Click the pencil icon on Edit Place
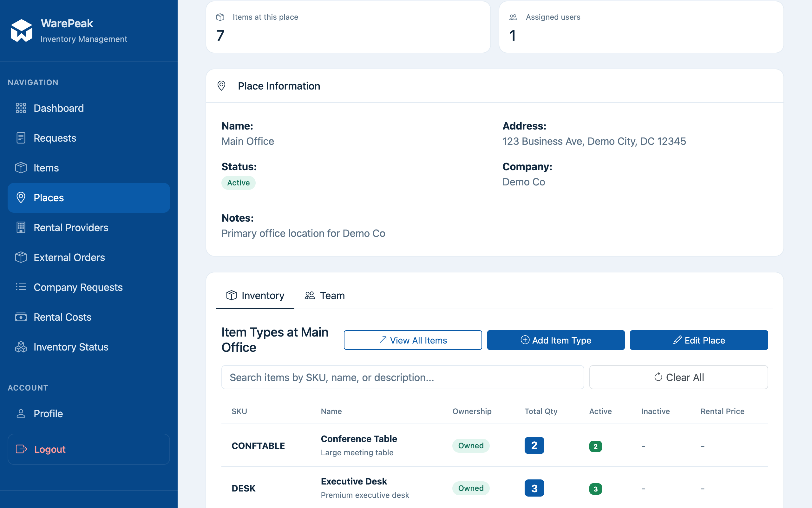Screen dimensions: 812x508 tap(677, 340)
